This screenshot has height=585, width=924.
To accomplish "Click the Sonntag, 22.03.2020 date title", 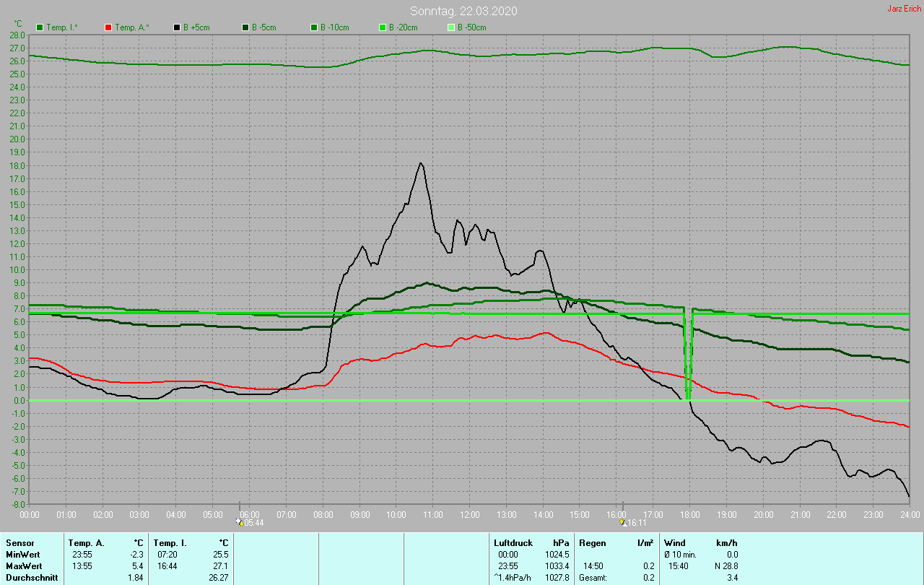I will [x=463, y=11].
